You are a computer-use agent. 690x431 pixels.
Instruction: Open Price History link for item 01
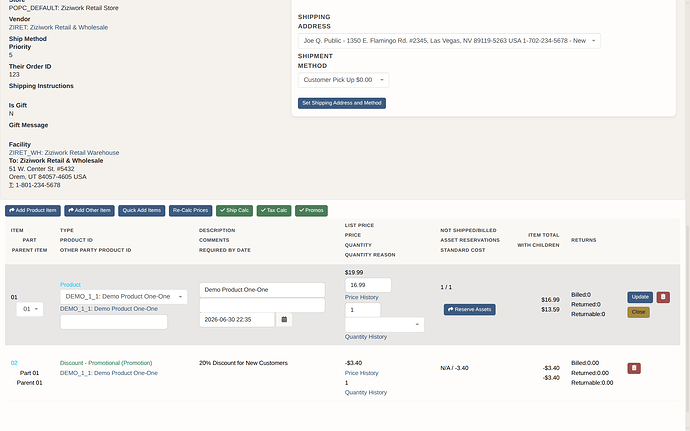coord(362,298)
